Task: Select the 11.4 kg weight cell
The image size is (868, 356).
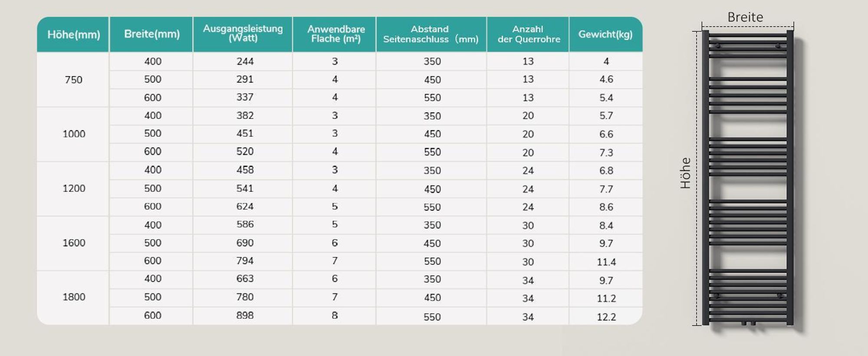Action: [x=606, y=262]
